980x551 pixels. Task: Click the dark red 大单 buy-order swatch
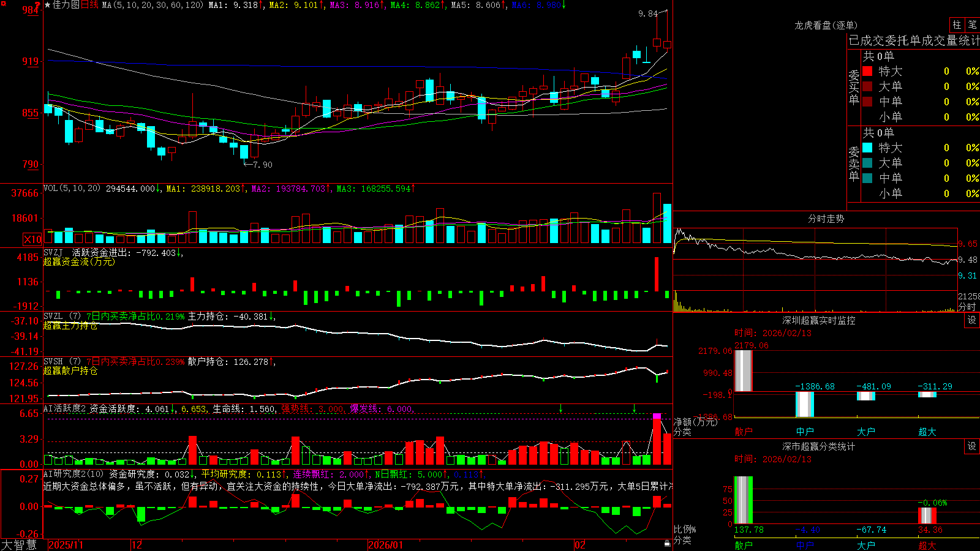(x=867, y=86)
